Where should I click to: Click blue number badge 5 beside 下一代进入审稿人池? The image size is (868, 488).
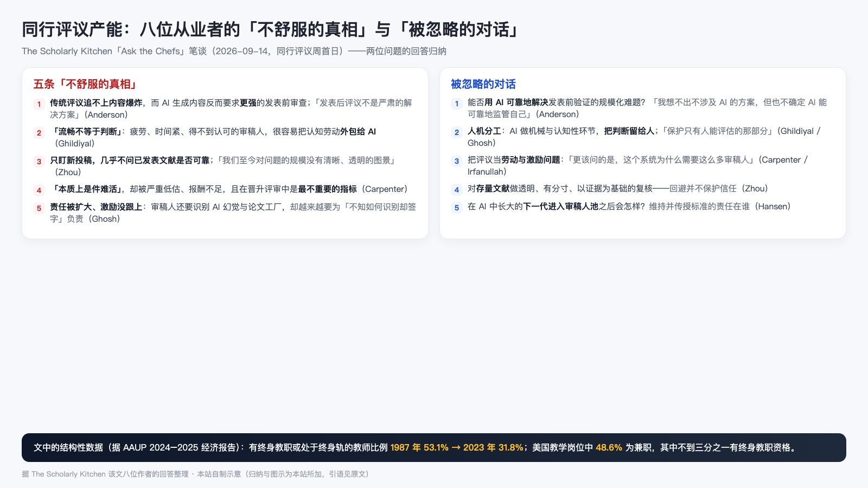pyautogui.click(x=457, y=208)
